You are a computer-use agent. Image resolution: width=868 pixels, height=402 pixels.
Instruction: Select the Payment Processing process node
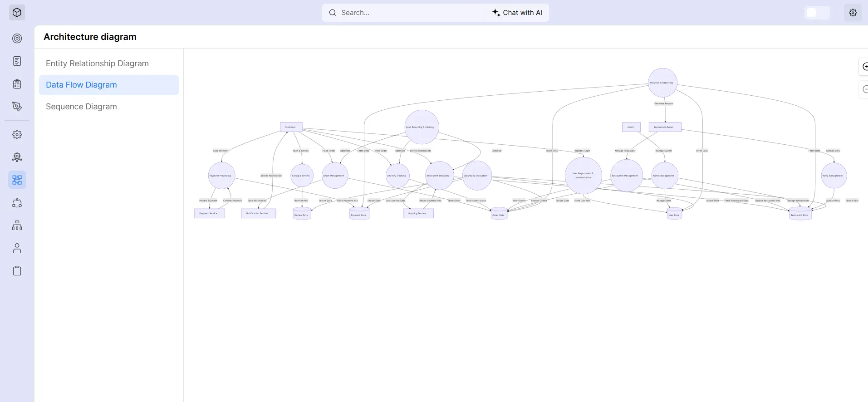tap(221, 176)
